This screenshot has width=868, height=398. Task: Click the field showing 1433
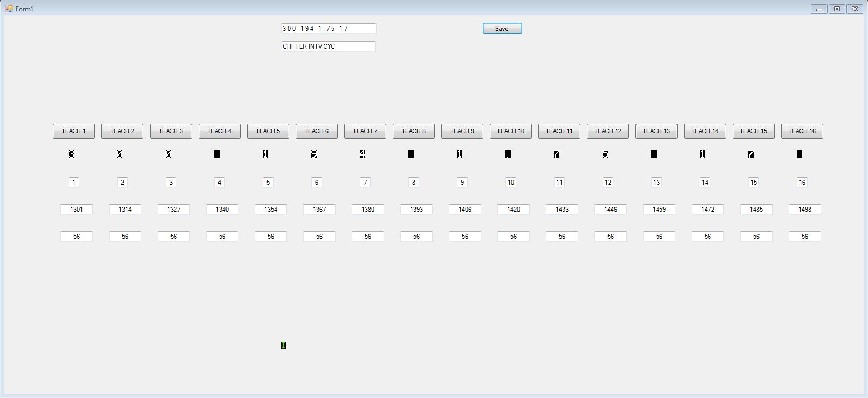coord(562,210)
